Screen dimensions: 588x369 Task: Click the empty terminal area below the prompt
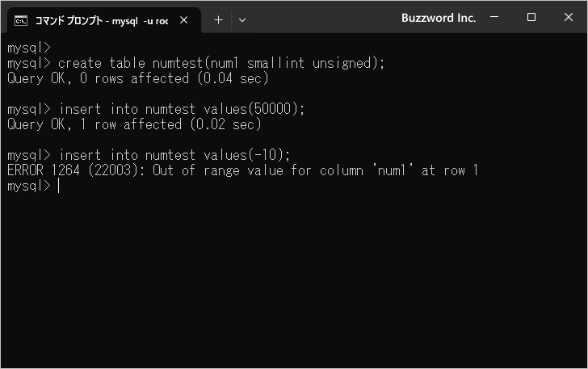click(294, 278)
